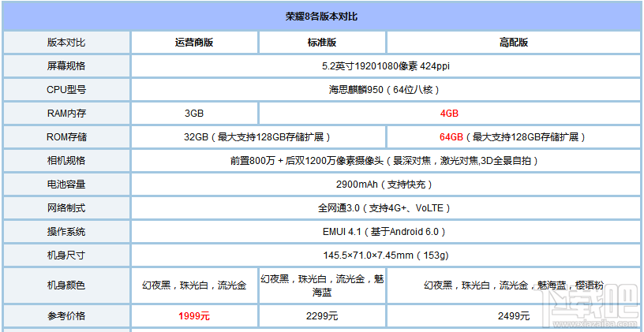Click the EMUI 4.1 system text
644x332 pixels.
(386, 232)
